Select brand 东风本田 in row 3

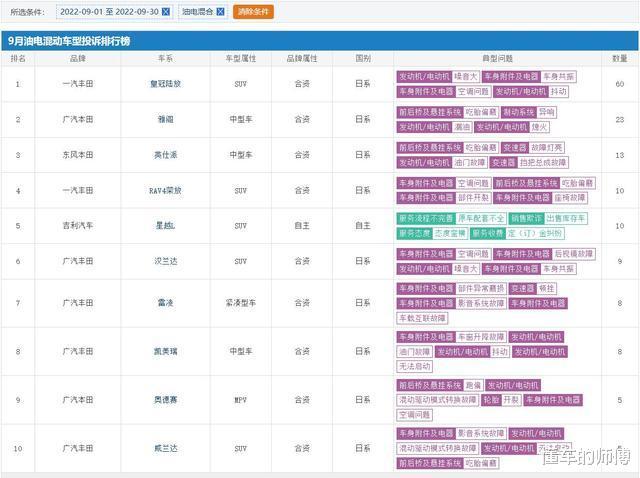point(78,155)
